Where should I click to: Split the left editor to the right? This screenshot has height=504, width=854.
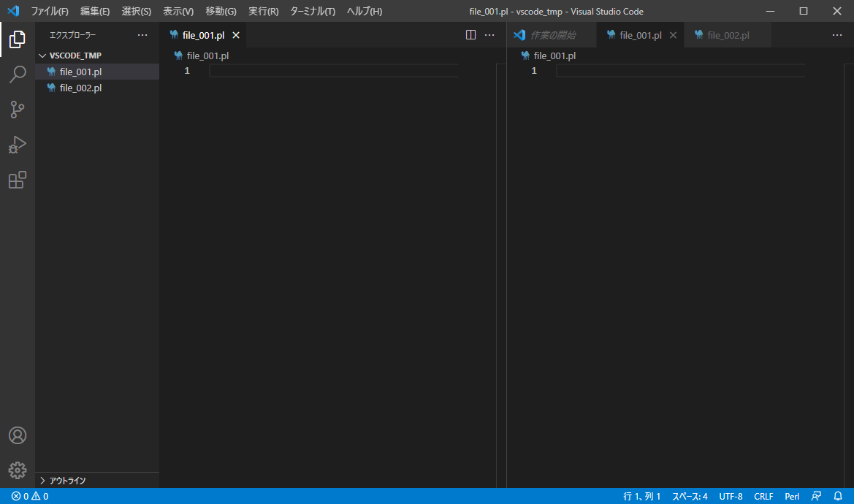pos(470,35)
